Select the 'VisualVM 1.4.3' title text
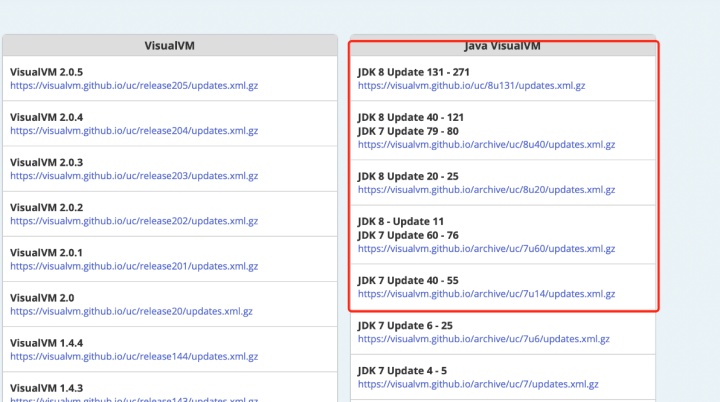Image resolution: width=720 pixels, height=402 pixels. click(46, 388)
